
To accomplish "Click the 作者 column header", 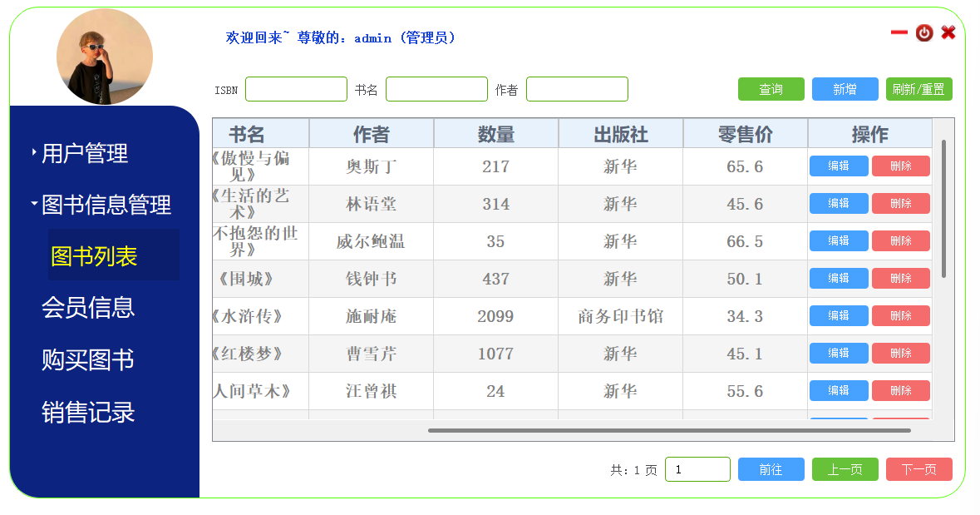I will (372, 133).
